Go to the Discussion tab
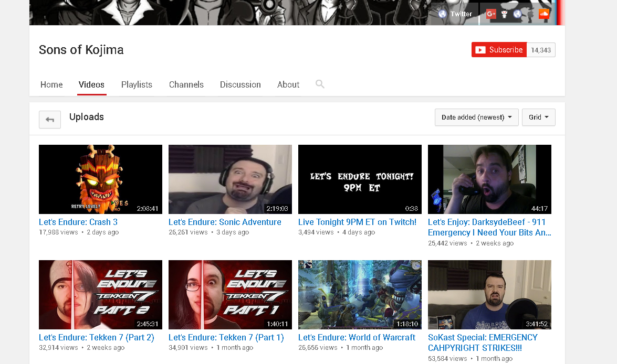This screenshot has width=617, height=364. 240,84
